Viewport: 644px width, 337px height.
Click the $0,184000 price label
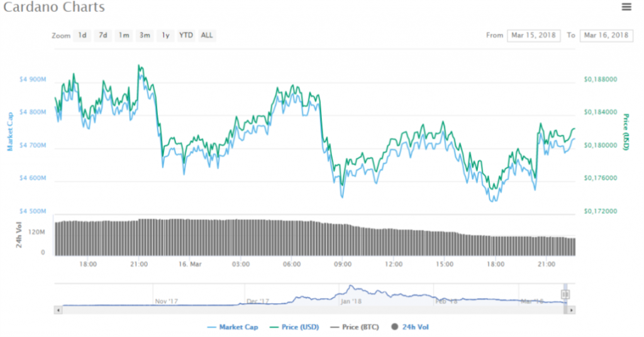coord(601,112)
